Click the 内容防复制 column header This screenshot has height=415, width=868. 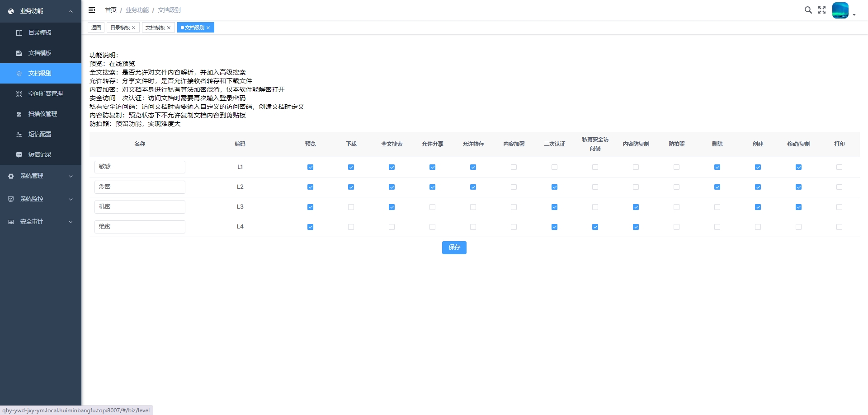[636, 144]
